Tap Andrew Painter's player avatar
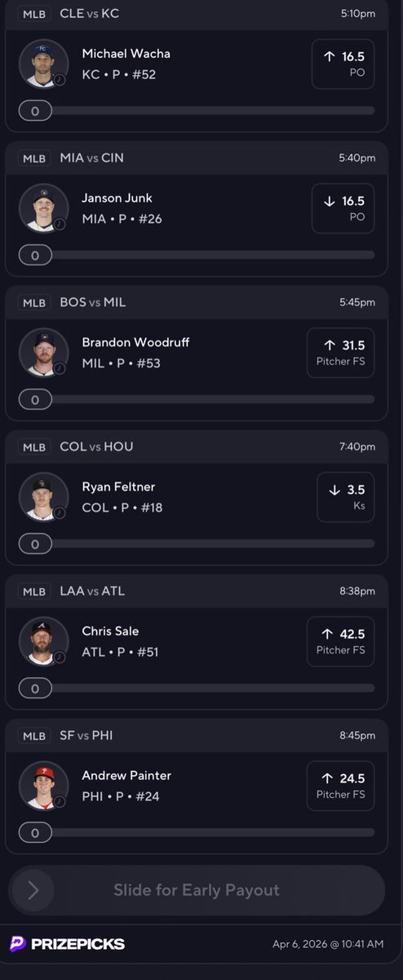 [43, 786]
